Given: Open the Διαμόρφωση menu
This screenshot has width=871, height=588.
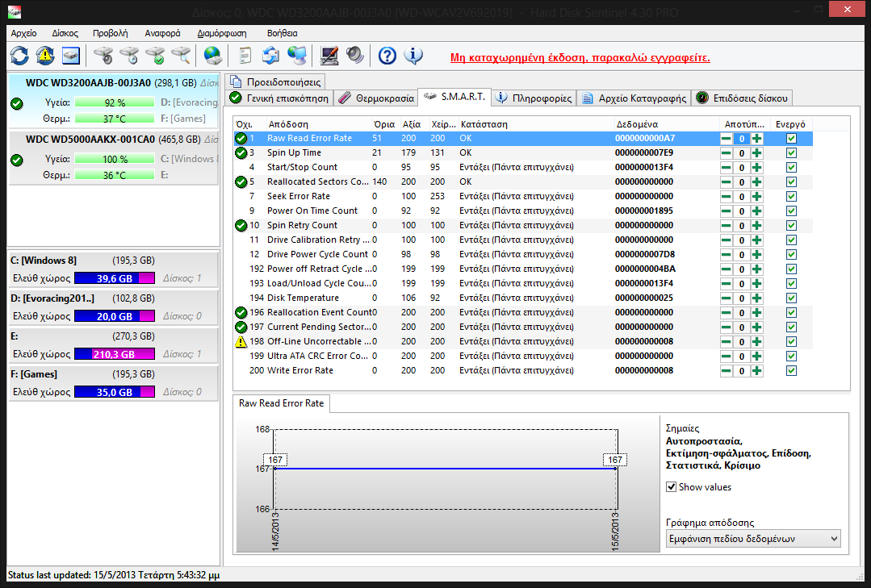Looking at the screenshot, I should coord(222,33).
